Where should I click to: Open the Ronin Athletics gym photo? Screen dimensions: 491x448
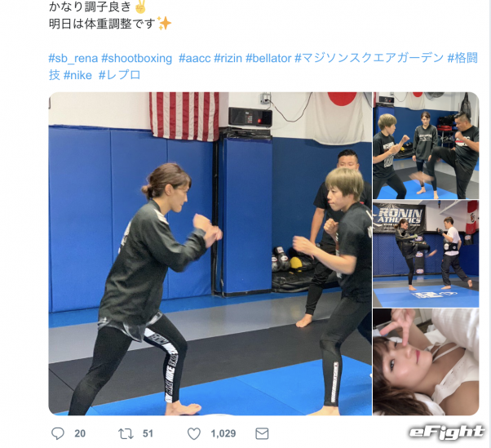click(x=426, y=254)
